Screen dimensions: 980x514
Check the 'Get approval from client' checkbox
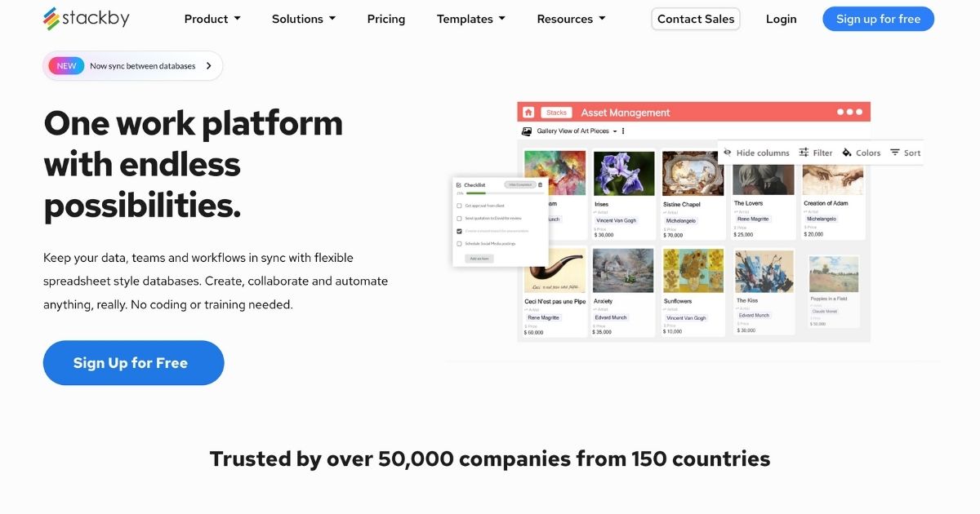[459, 206]
